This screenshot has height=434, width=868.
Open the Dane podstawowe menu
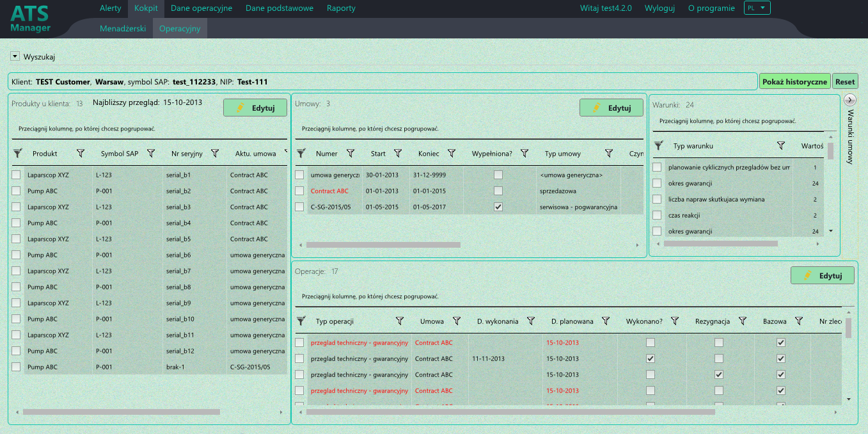280,8
